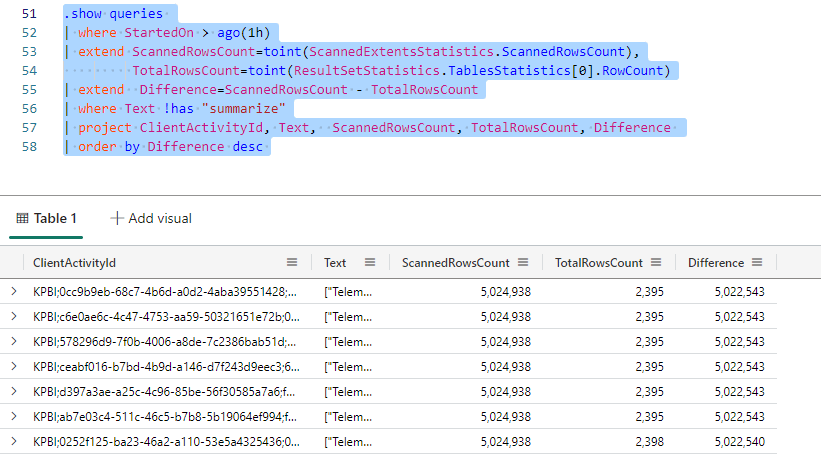Select cell KPBI;ab7e03c4-511c-46c5-b7b8

click(165, 417)
